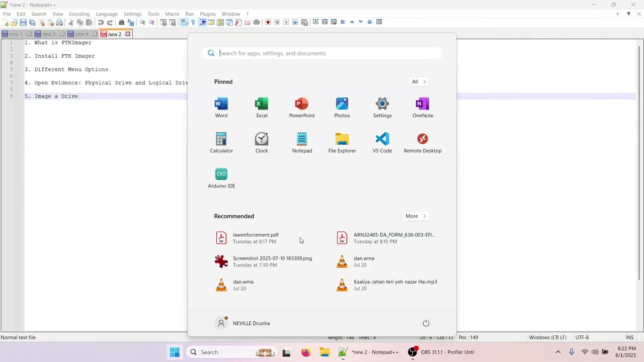Close the new 2 tab
Image resolution: width=644 pixels, height=362 pixels.
[x=128, y=34]
